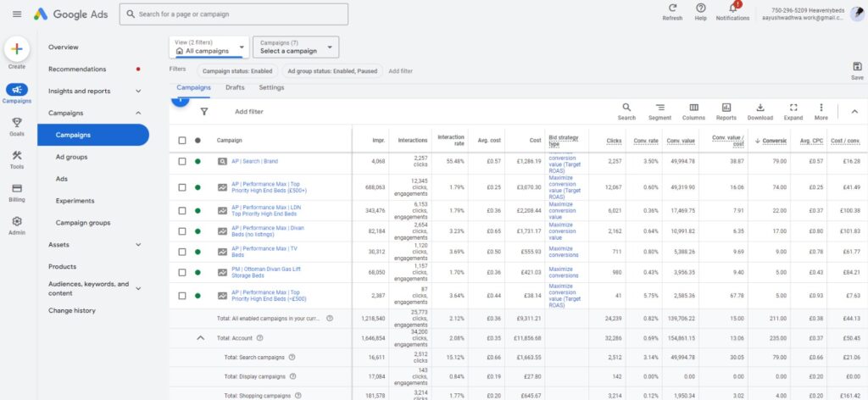Focus the search for page or campaign field
Viewport: 868px width, 400px height.
[x=233, y=14]
